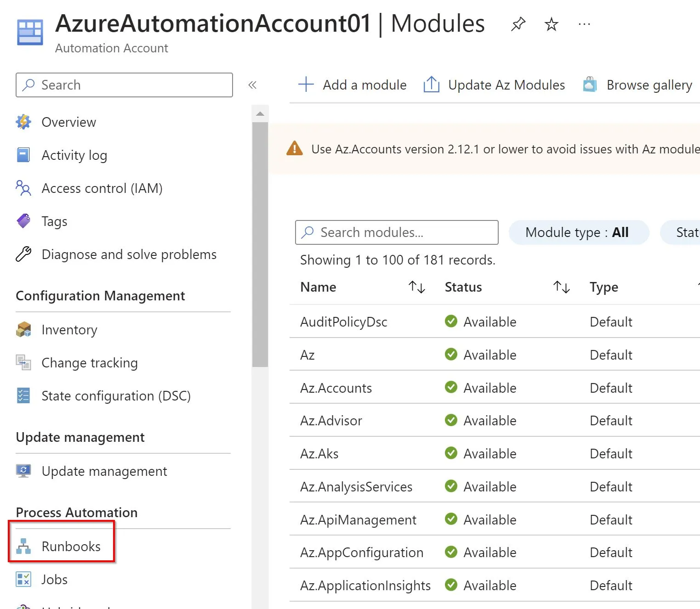
Task: Open the Az.Aks module
Action: click(x=319, y=454)
